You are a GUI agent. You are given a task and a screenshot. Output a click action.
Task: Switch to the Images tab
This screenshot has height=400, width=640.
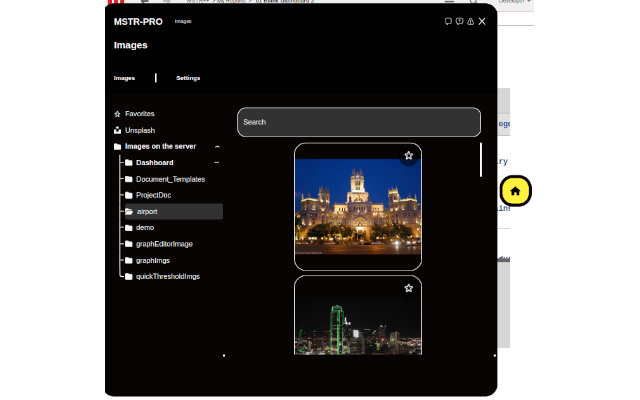click(x=124, y=78)
